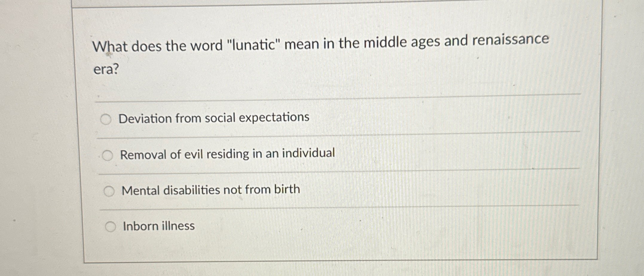Choose the "Mental disabilities not from birth" answer

pos(110,190)
